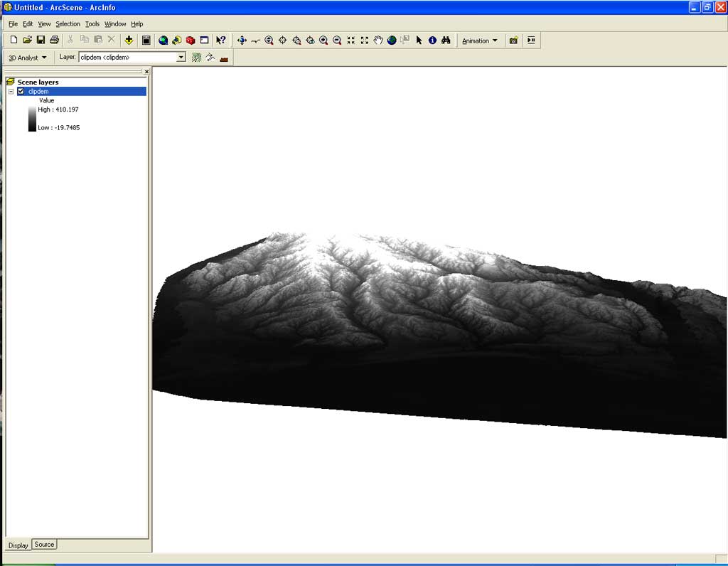Uncheck the clipdem layer visibility checkbox
This screenshot has width=728, height=566.
pyautogui.click(x=21, y=92)
